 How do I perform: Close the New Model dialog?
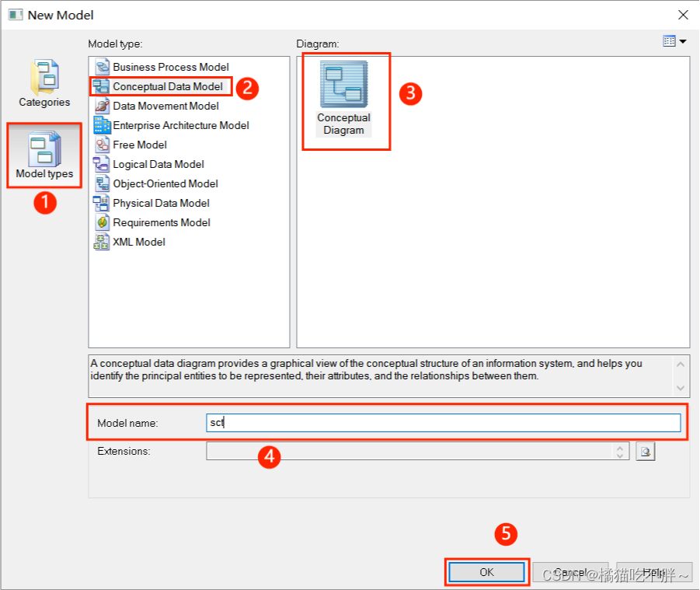pos(683,15)
